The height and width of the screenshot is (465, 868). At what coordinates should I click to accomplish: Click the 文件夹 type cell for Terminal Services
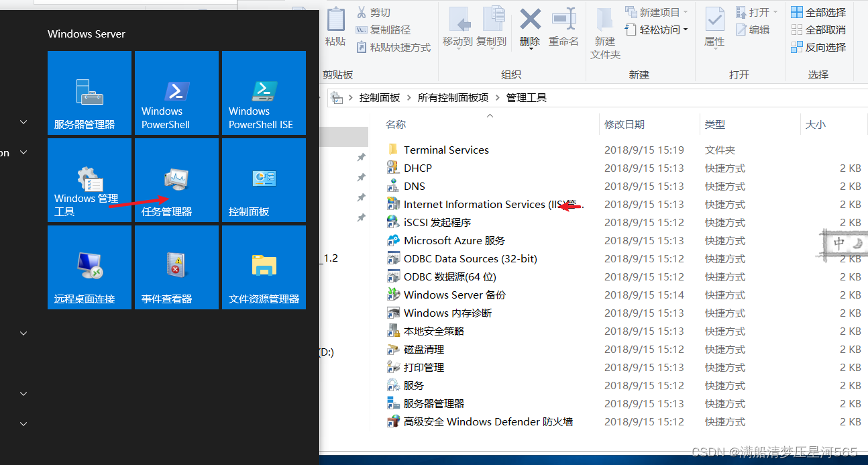point(720,150)
